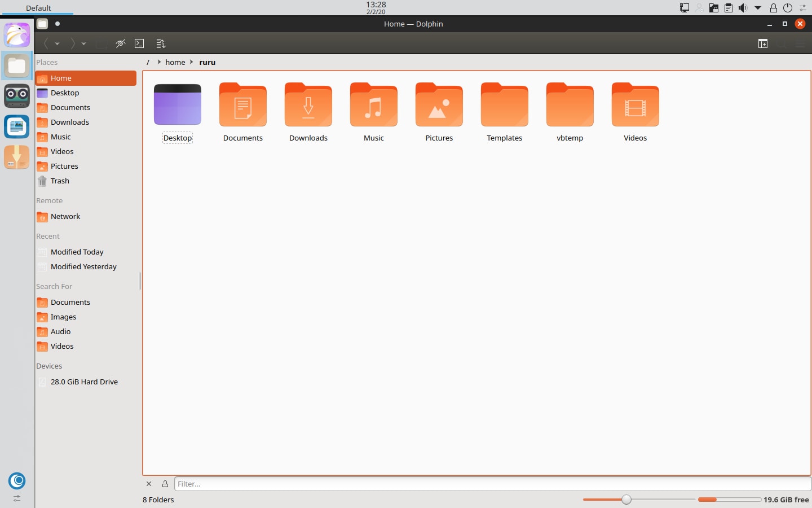Open the encrypted folder vault tray icon
Image resolution: width=812 pixels, height=508 pixels.
coord(714,8)
